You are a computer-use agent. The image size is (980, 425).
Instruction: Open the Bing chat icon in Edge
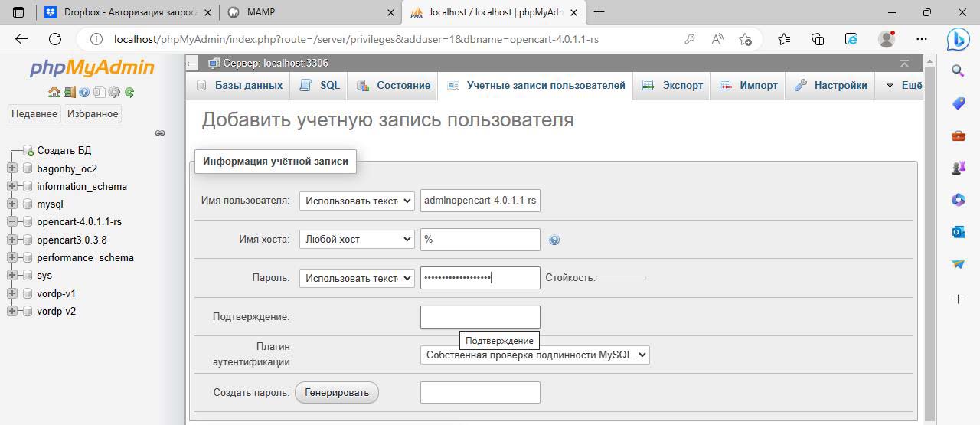click(958, 39)
